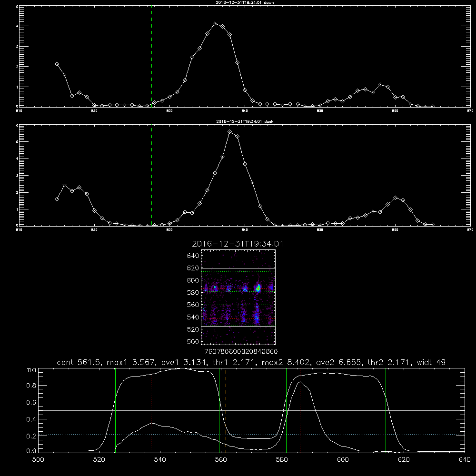476x476 pixels.
Task: Click the last diamond data point in dusk plot
Action: click(433, 224)
